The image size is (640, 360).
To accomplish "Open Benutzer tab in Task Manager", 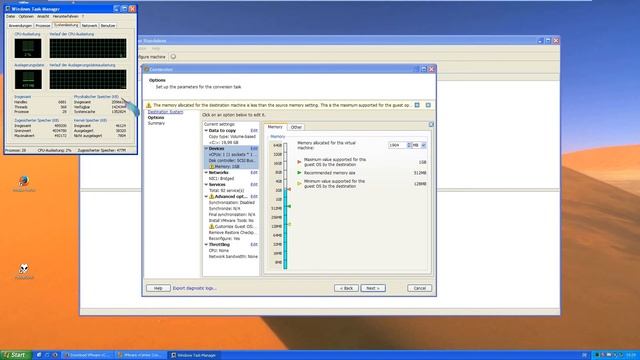I will coord(108,26).
